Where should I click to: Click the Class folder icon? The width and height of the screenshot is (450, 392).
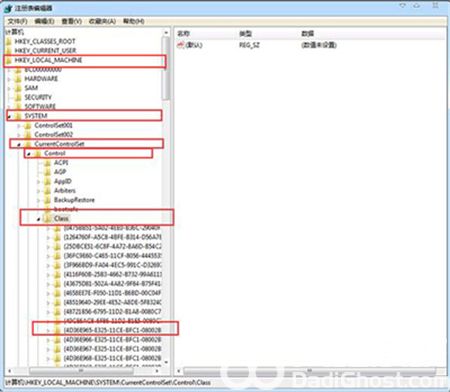point(48,219)
